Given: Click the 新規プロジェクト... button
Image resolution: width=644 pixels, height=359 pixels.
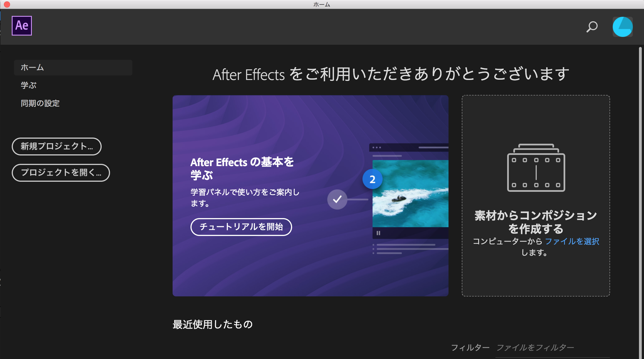Looking at the screenshot, I should (x=57, y=146).
